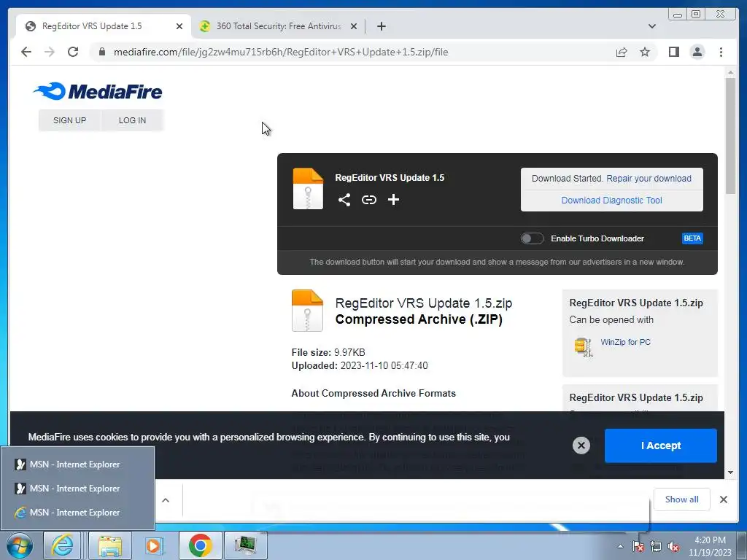Show hidden tray icons arrow
The image size is (747, 560).
[x=620, y=546]
